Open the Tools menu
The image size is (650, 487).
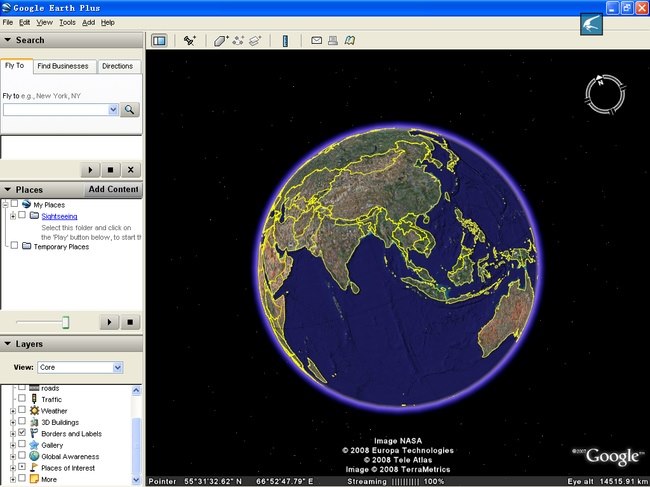click(x=67, y=22)
